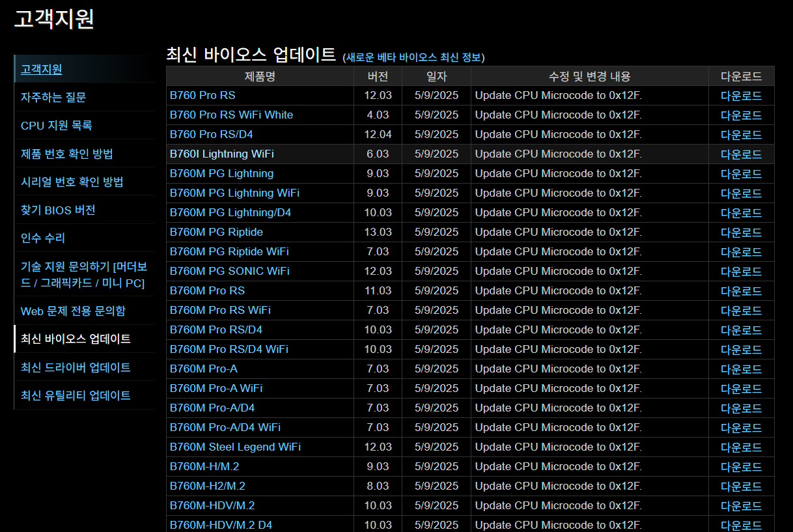The image size is (793, 532).
Task: Open B760M Steel Legend WiFi link
Action: [235, 447]
